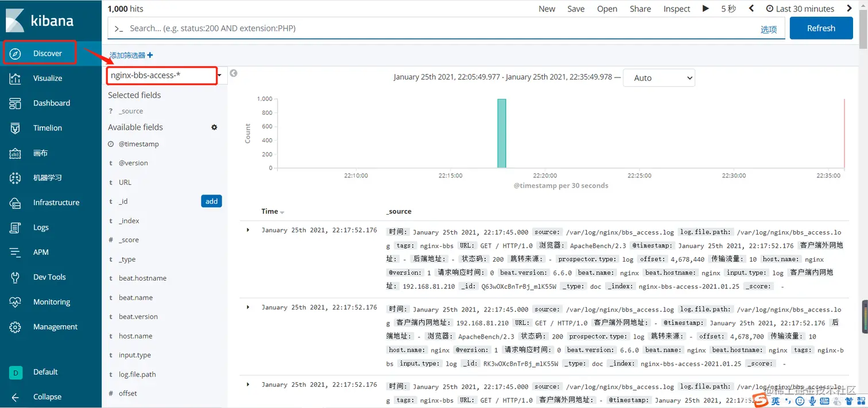
Task: Expand the third log row
Action: pyautogui.click(x=248, y=384)
